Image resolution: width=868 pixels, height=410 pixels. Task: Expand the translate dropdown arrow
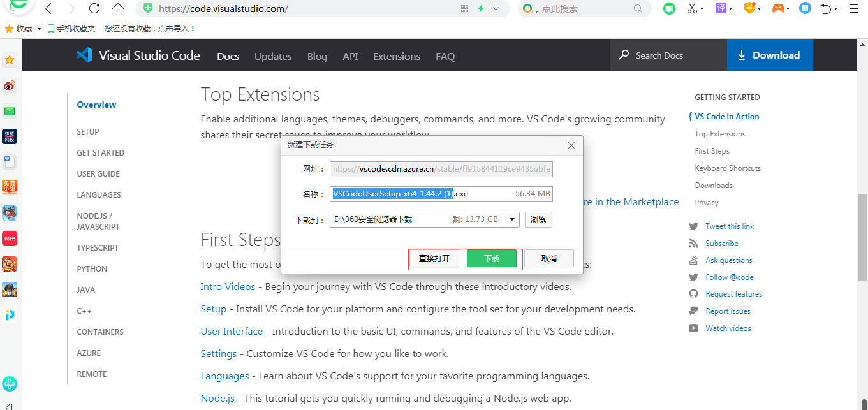point(731,9)
